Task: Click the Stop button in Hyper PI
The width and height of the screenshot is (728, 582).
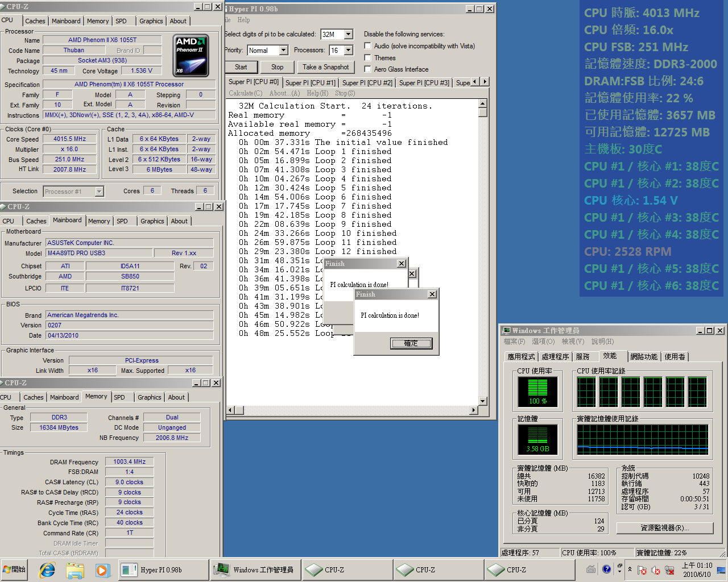Action: click(x=277, y=67)
